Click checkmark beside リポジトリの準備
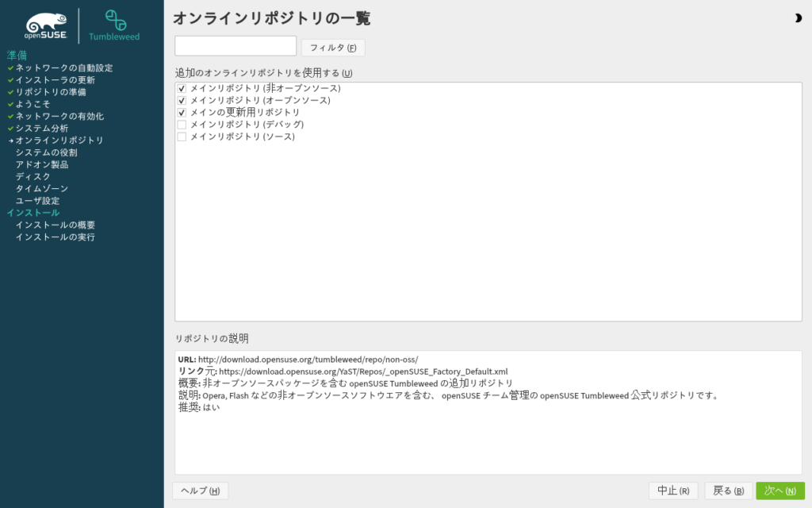812x508 pixels. [x=11, y=92]
